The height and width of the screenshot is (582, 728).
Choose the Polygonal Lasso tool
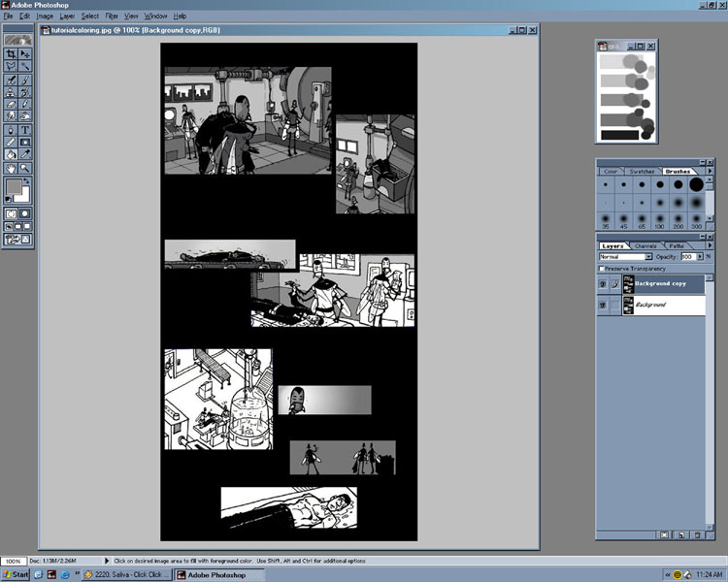pos(11,66)
